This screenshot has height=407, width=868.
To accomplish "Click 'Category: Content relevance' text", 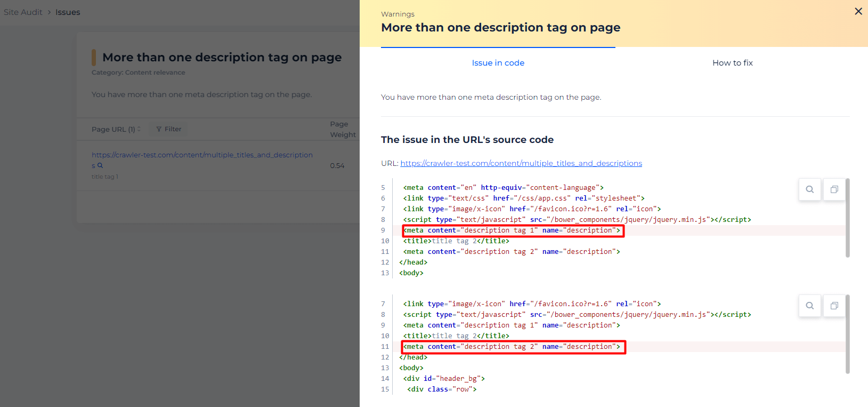I will point(139,73).
